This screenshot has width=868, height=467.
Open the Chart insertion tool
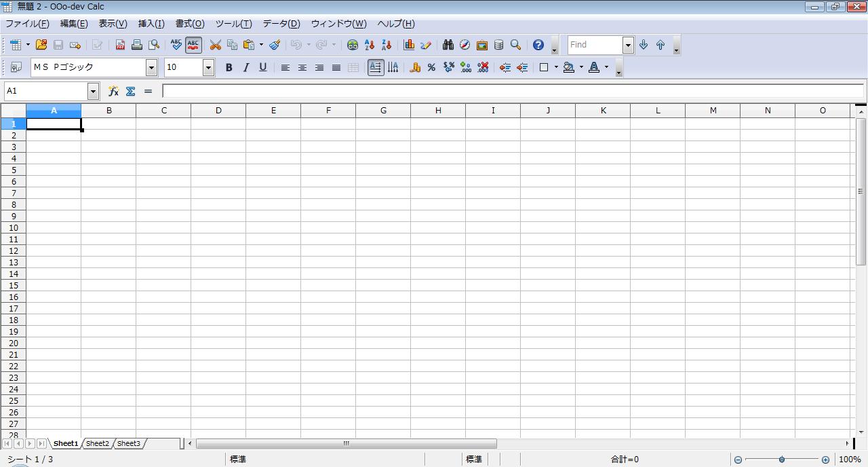click(x=409, y=45)
